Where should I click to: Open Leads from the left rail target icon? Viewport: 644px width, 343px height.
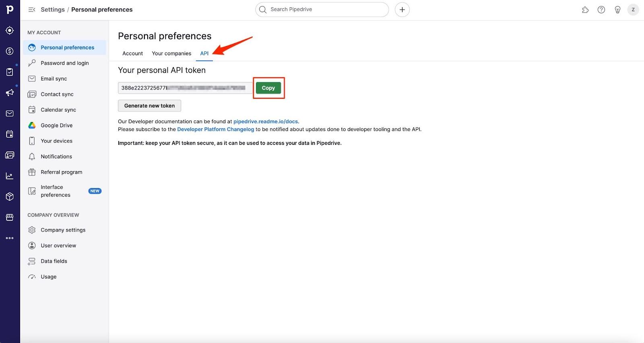(x=10, y=31)
